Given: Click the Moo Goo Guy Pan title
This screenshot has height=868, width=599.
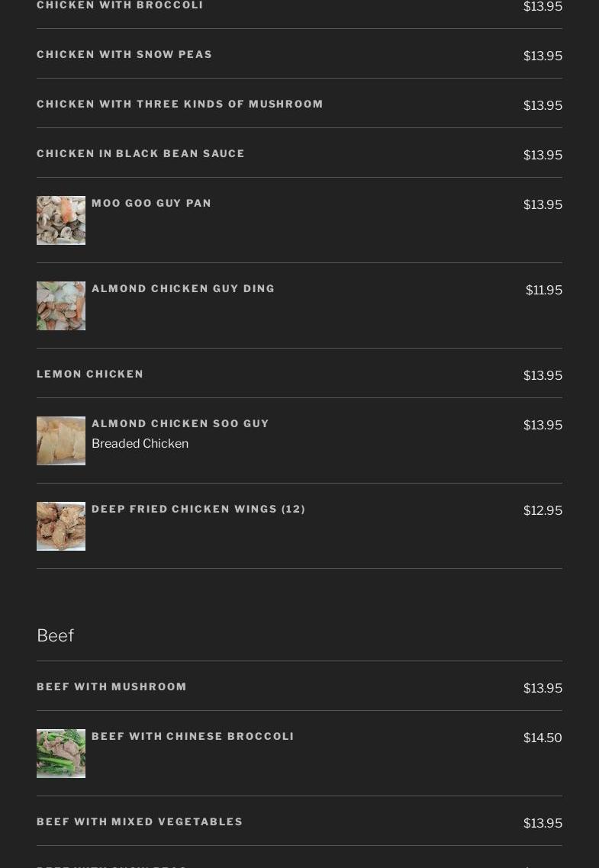Looking at the screenshot, I should (151, 204).
